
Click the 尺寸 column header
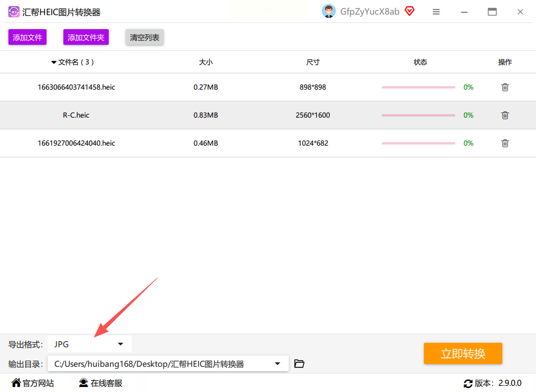313,62
